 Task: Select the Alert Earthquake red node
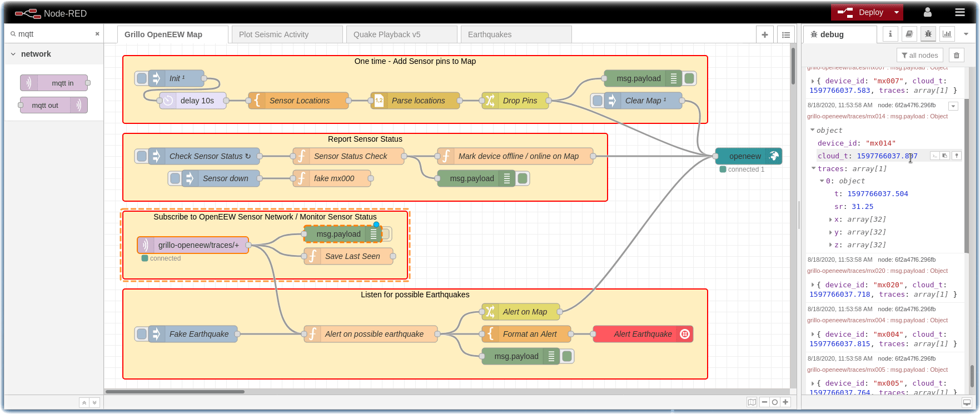643,334
